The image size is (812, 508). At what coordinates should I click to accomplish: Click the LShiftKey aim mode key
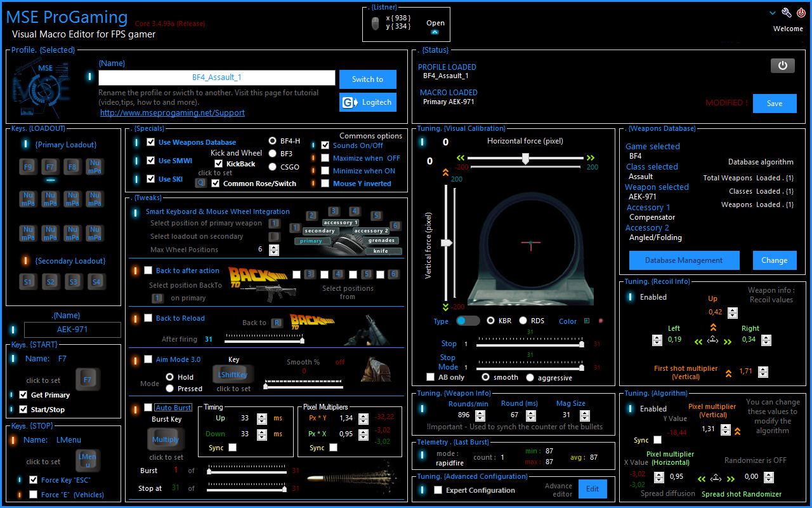pos(233,375)
